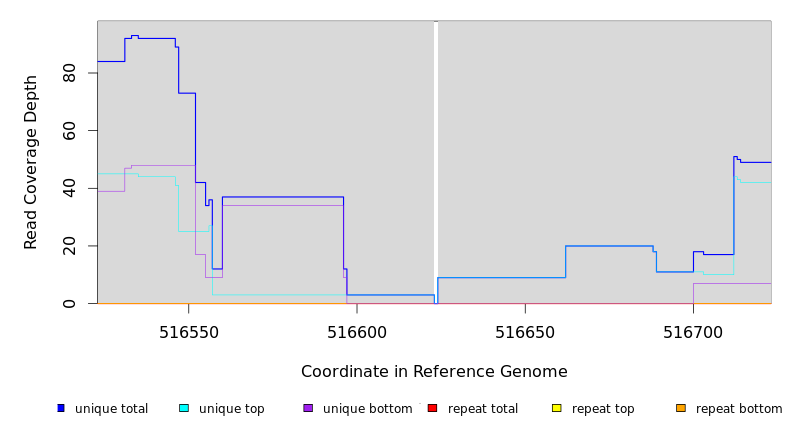Click the red repeat total legend swatch
The width and height of the screenshot is (792, 432).
coord(432,408)
